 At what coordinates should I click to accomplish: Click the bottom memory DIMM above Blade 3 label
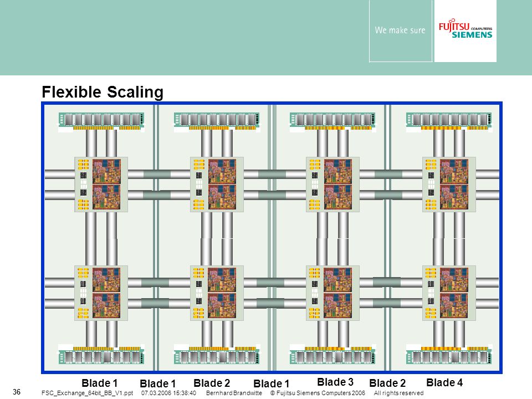click(332, 356)
